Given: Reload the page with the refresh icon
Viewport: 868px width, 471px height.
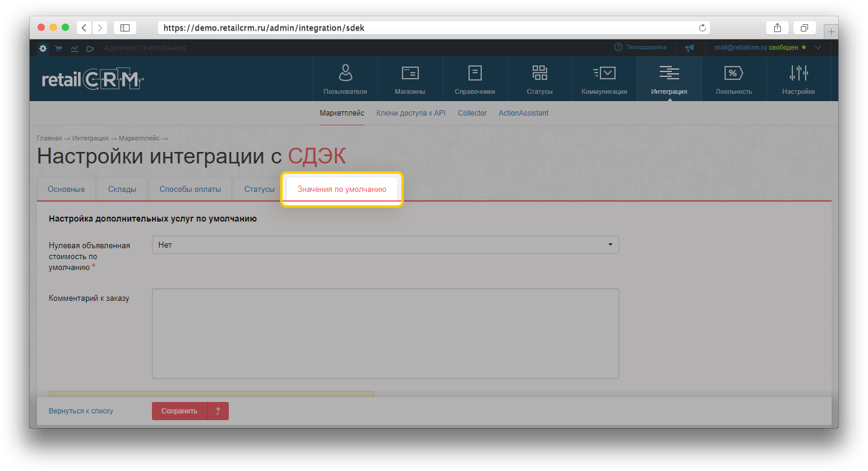Looking at the screenshot, I should point(702,28).
